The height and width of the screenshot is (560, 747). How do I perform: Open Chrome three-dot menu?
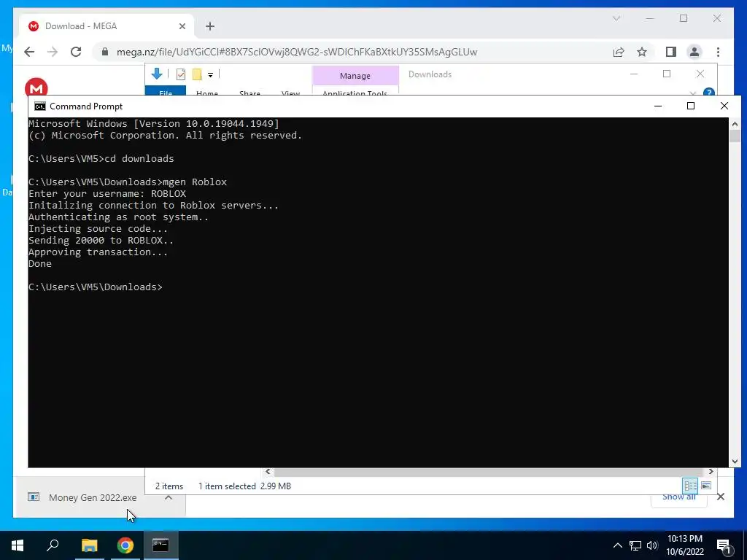point(718,52)
